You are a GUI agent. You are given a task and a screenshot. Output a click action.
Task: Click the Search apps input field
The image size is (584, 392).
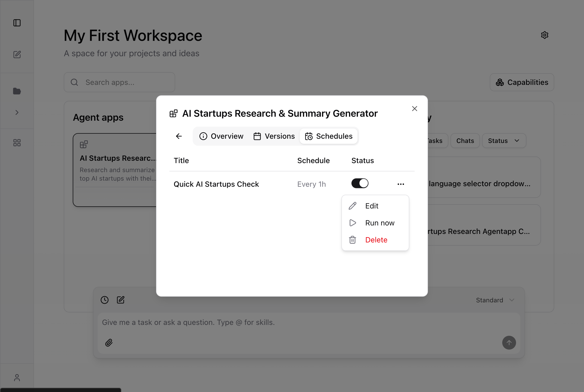(119, 82)
